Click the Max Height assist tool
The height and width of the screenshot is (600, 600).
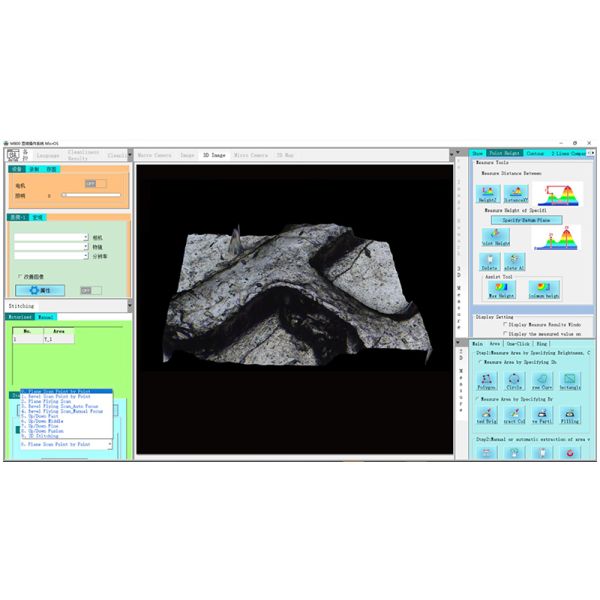click(x=500, y=290)
